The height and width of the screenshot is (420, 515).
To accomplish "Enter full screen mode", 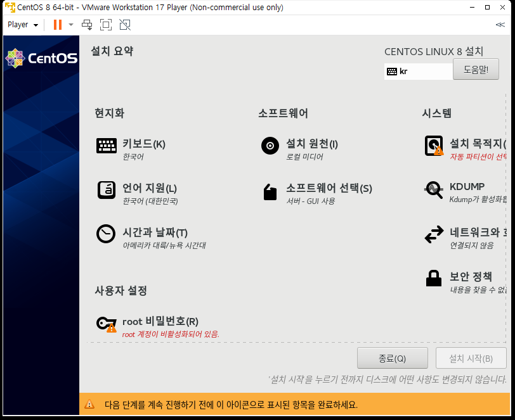I will (x=106, y=25).
